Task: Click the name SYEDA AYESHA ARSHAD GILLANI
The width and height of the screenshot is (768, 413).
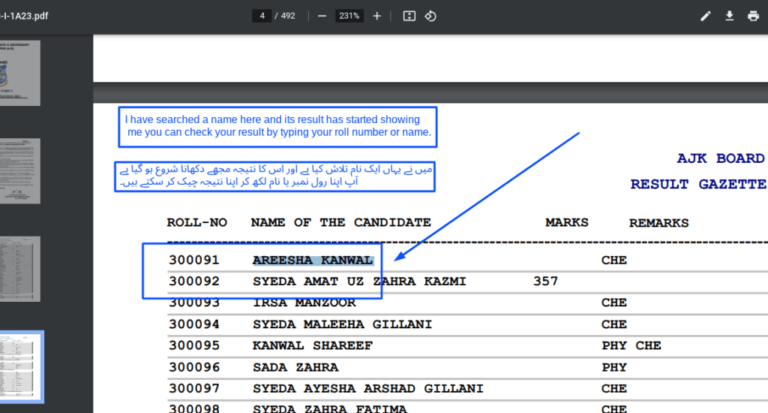Action: 368,389
